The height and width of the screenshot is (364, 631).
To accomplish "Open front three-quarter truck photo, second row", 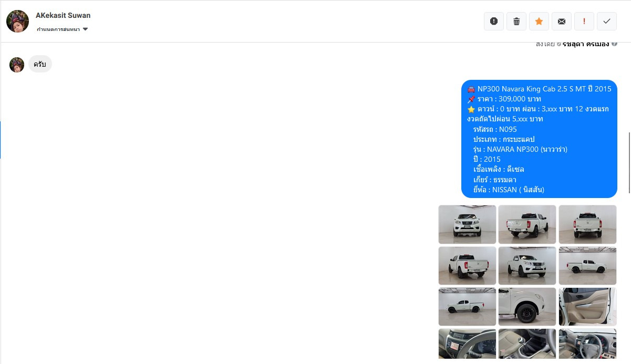I will (527, 266).
